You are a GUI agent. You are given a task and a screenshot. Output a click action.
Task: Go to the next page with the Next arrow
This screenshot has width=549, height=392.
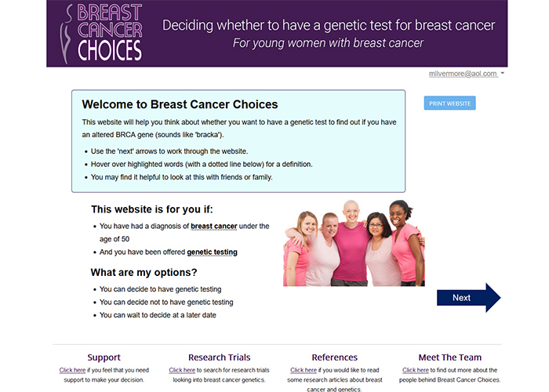(467, 298)
